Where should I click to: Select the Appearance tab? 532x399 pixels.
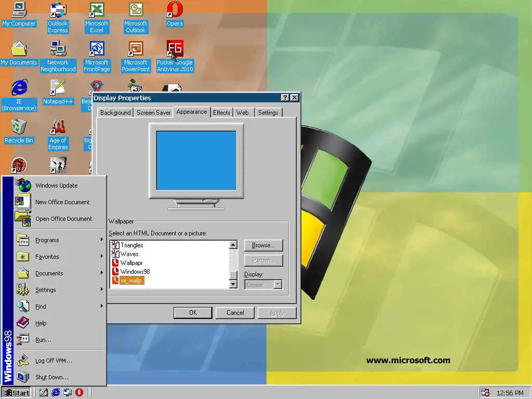pyautogui.click(x=192, y=112)
